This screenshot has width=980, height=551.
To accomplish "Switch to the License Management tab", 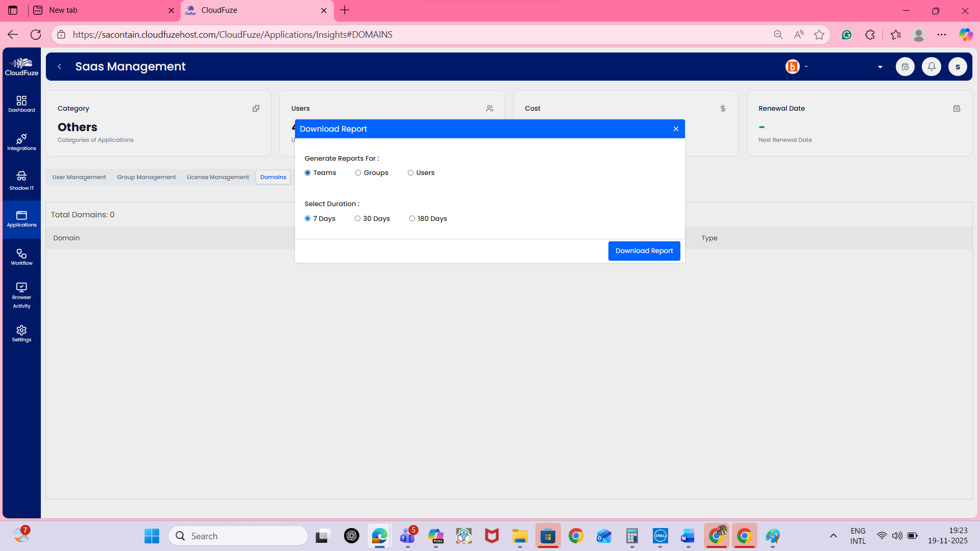I will pyautogui.click(x=217, y=177).
